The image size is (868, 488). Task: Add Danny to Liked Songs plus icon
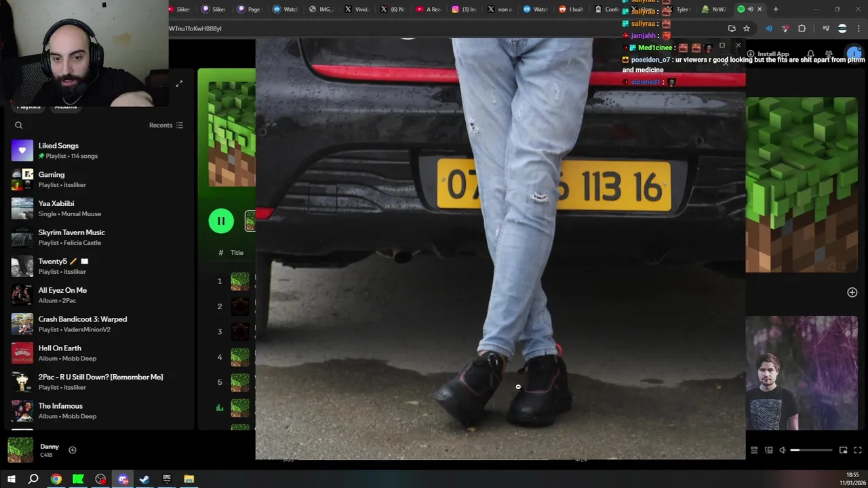click(x=73, y=450)
